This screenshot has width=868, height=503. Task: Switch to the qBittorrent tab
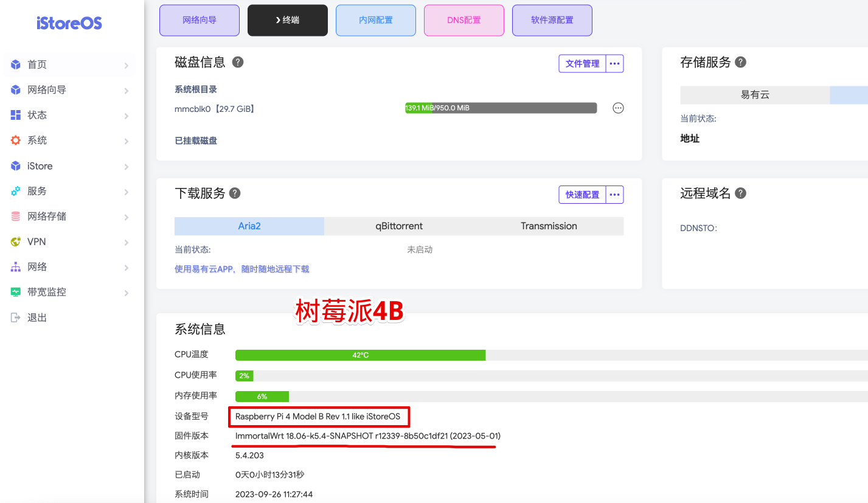tap(399, 226)
